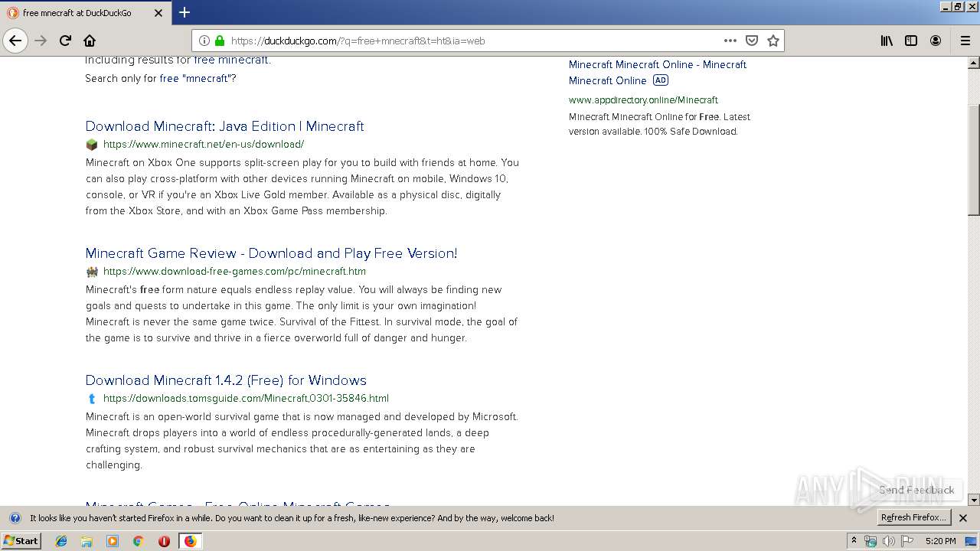980x551 pixels.
Task: Open Library bookmarks and history
Action: pos(887,41)
